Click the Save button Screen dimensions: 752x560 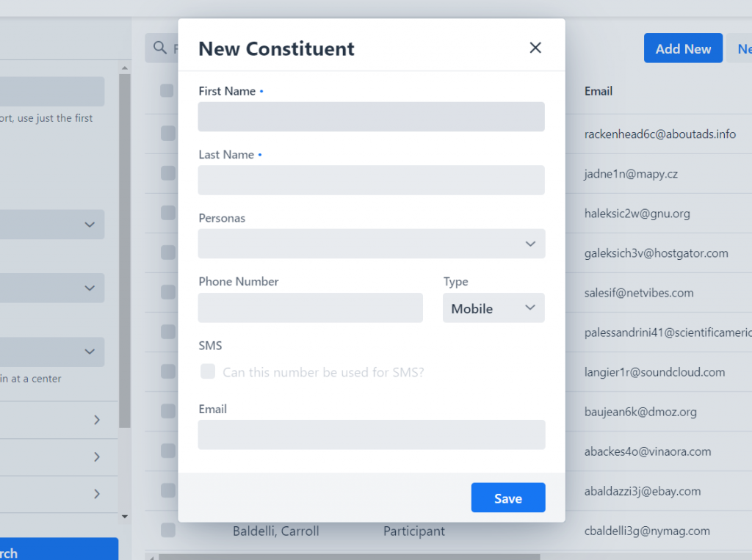(508, 498)
